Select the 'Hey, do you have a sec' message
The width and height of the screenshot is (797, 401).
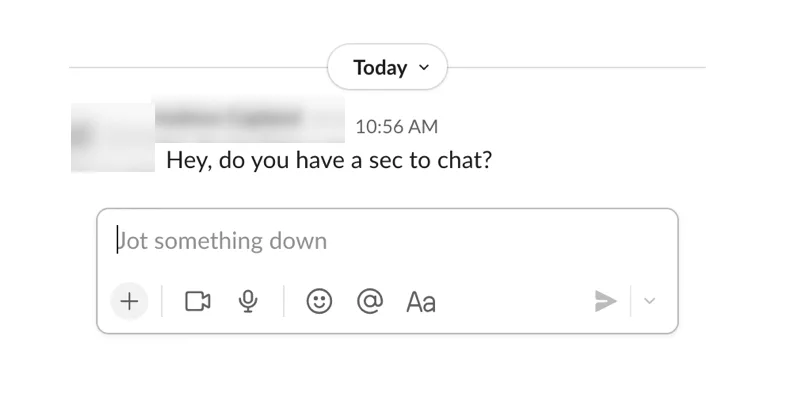point(329,160)
